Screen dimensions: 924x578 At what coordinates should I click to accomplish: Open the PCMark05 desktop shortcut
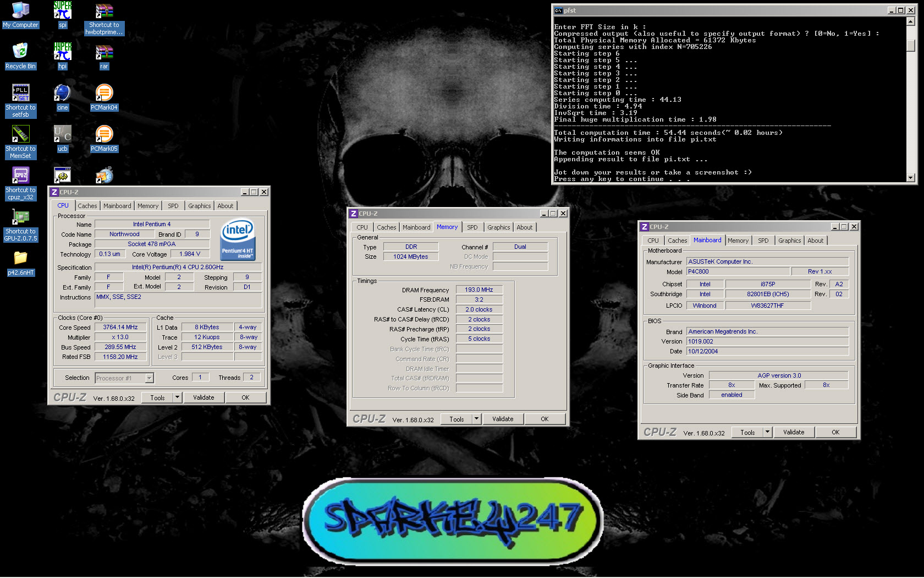click(x=104, y=139)
